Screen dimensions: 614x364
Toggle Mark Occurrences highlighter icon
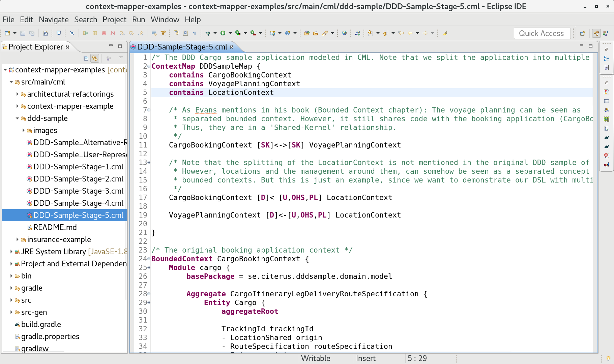point(445,33)
